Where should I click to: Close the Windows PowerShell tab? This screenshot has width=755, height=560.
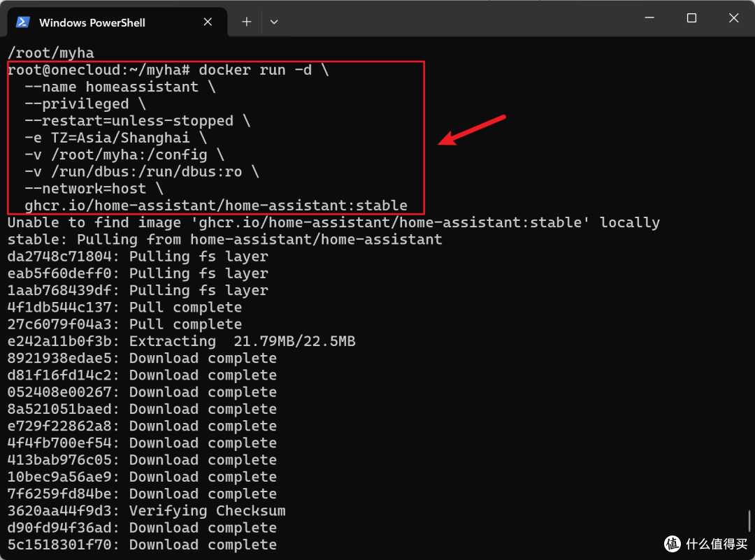(208, 22)
